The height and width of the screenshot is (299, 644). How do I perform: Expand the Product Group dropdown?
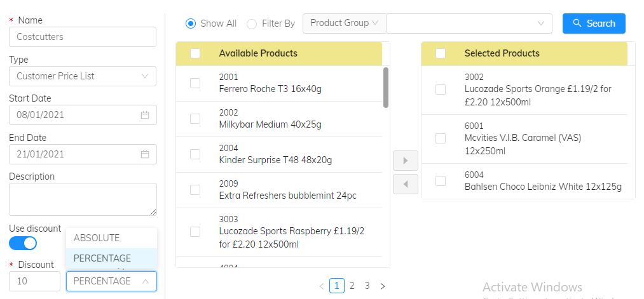(x=344, y=23)
